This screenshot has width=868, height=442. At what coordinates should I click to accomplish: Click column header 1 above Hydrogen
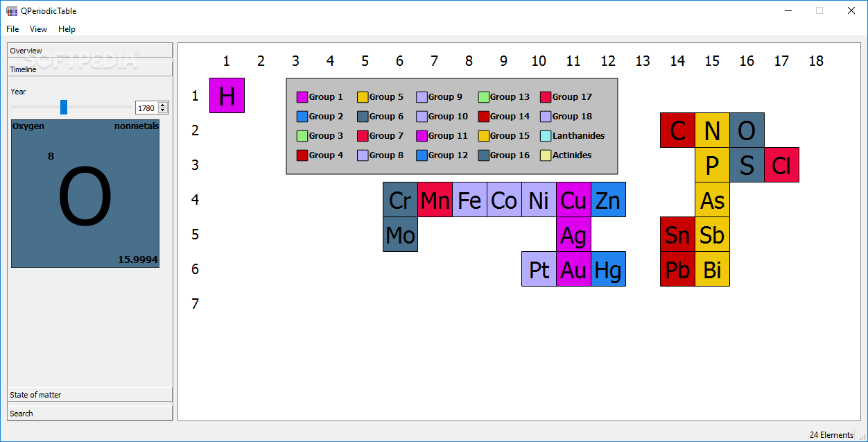pyautogui.click(x=227, y=61)
